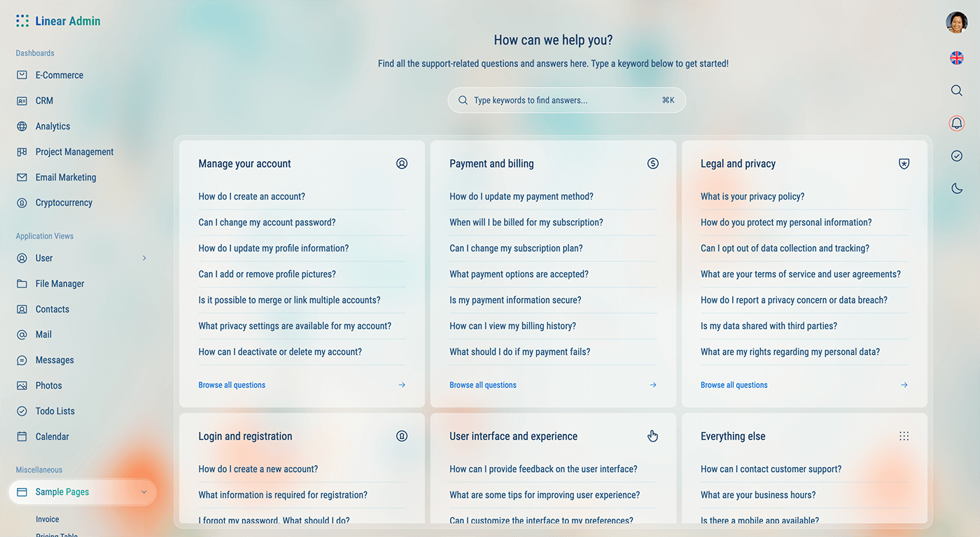Click the Photos image icon
Image resolution: width=980 pixels, height=537 pixels.
pyautogui.click(x=22, y=386)
